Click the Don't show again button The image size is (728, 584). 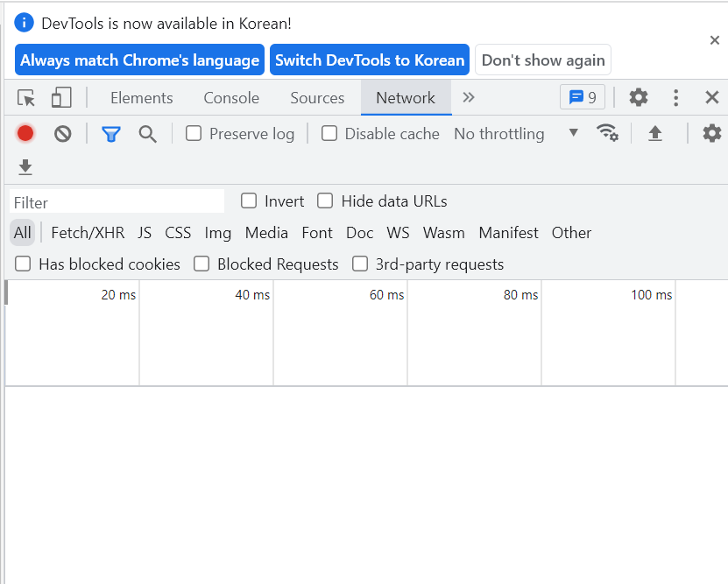543,60
